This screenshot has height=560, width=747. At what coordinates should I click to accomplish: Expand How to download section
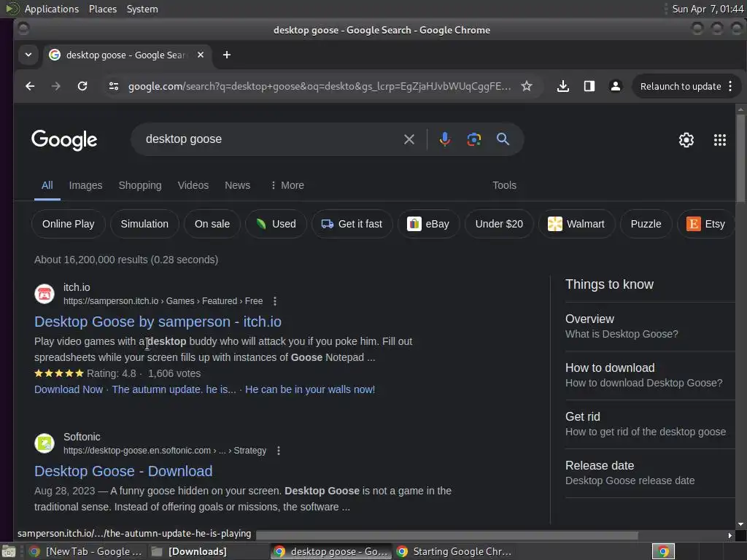tap(650, 376)
